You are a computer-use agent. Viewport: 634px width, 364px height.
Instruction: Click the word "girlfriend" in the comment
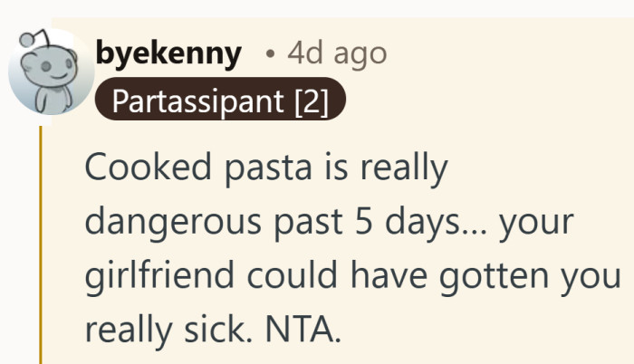pos(167,275)
